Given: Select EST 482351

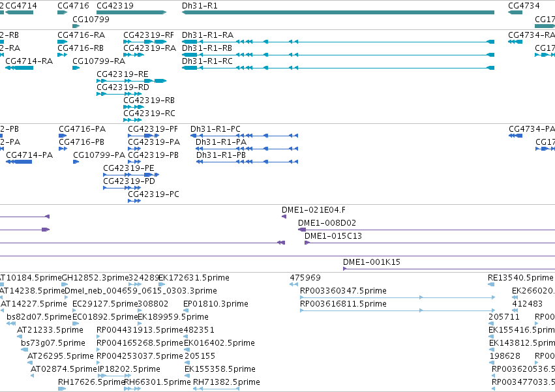Looking at the screenshot, I should pyautogui.click(x=199, y=330).
